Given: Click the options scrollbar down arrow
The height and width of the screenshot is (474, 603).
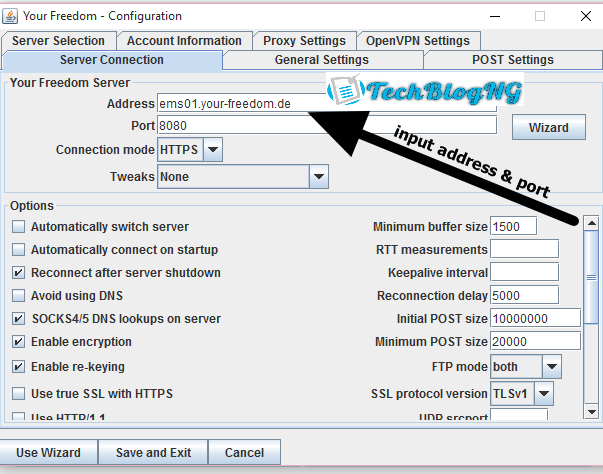Looking at the screenshot, I should coord(591,412).
